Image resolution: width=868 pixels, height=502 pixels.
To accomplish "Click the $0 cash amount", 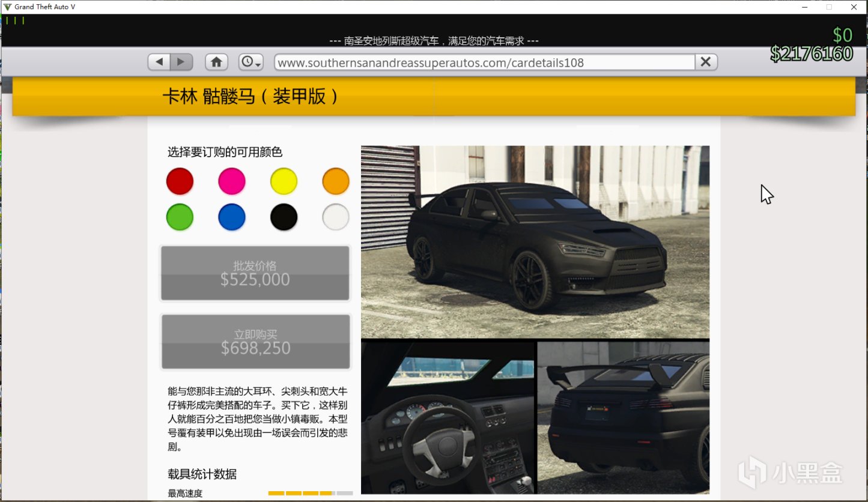I will (843, 35).
